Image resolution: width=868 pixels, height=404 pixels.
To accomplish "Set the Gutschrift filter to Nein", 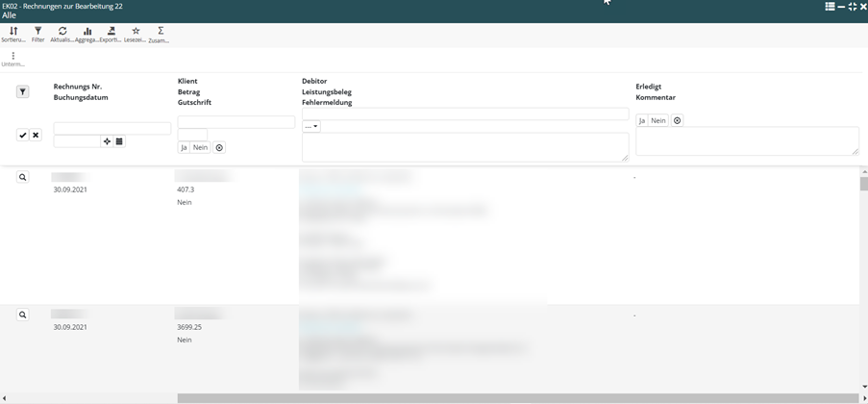I will click(x=200, y=148).
